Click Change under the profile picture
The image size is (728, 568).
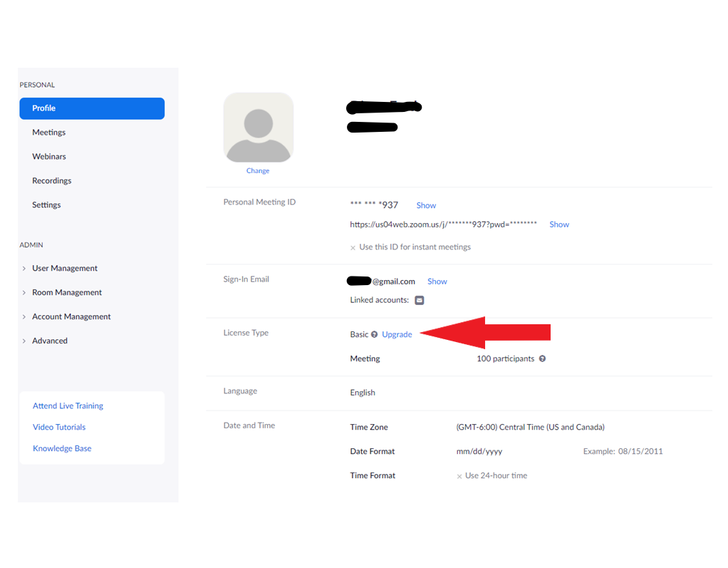(x=258, y=170)
